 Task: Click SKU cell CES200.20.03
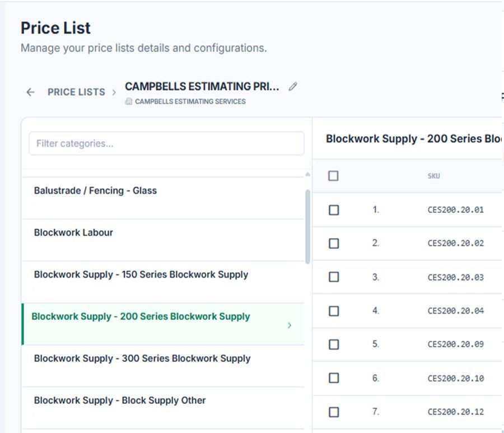[x=455, y=277]
